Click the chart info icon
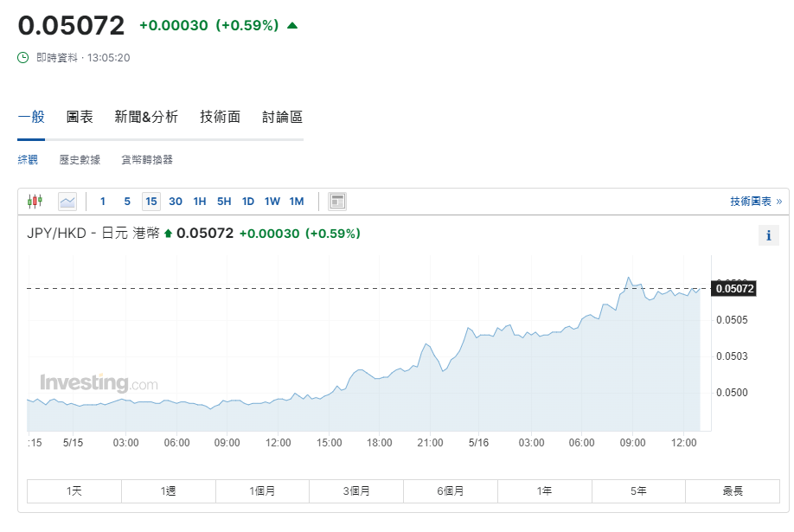 769,234
